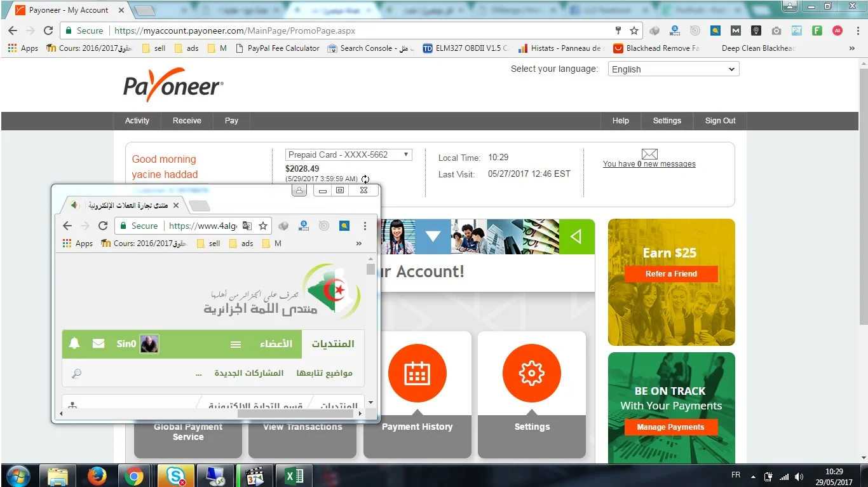Image resolution: width=868 pixels, height=487 pixels.
Task: Refresh the card balance with the reload icon
Action: point(365,179)
